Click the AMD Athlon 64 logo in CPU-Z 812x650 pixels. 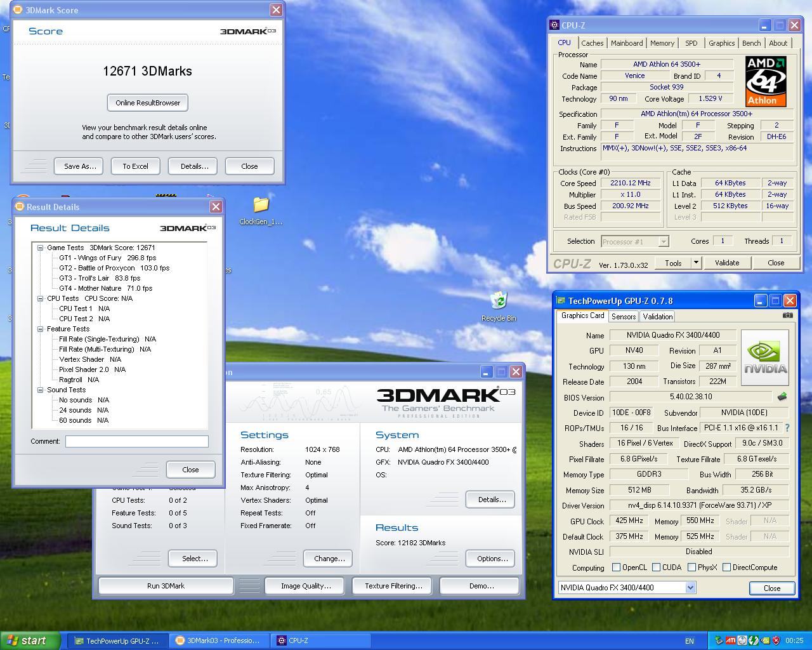[766, 81]
